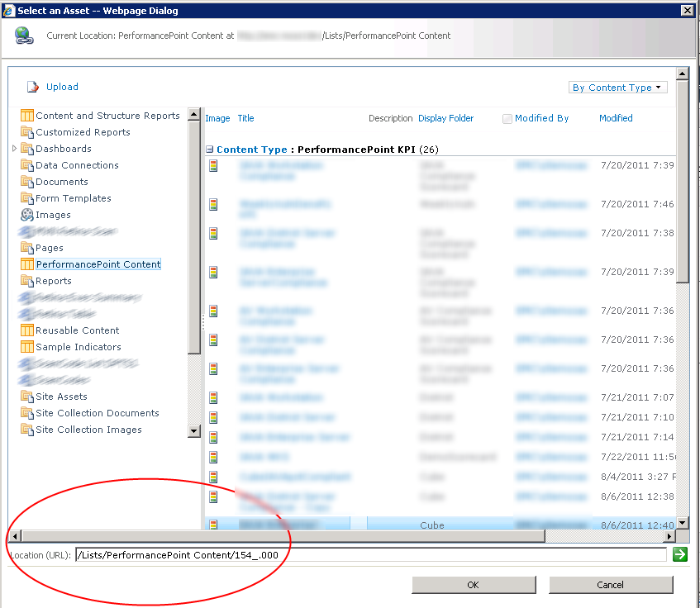Click the Content and Structure Reports list icon
The image size is (700, 608).
(26, 116)
